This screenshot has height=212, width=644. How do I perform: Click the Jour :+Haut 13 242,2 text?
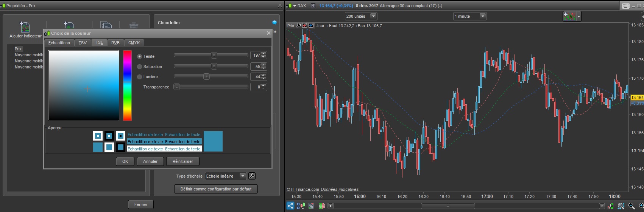pyautogui.click(x=335, y=26)
